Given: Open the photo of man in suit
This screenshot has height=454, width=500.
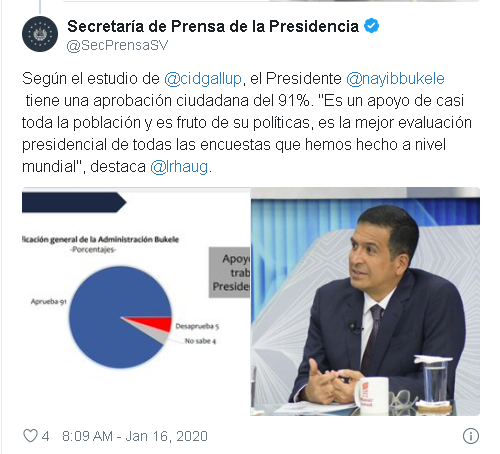Looking at the screenshot, I should pos(365,302).
